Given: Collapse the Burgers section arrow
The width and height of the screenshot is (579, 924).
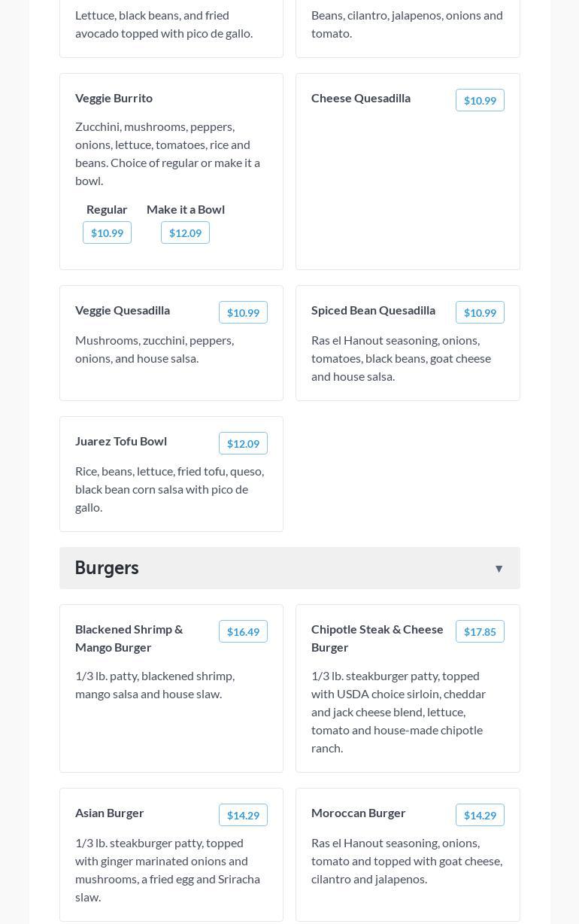Looking at the screenshot, I should pos(499,569).
